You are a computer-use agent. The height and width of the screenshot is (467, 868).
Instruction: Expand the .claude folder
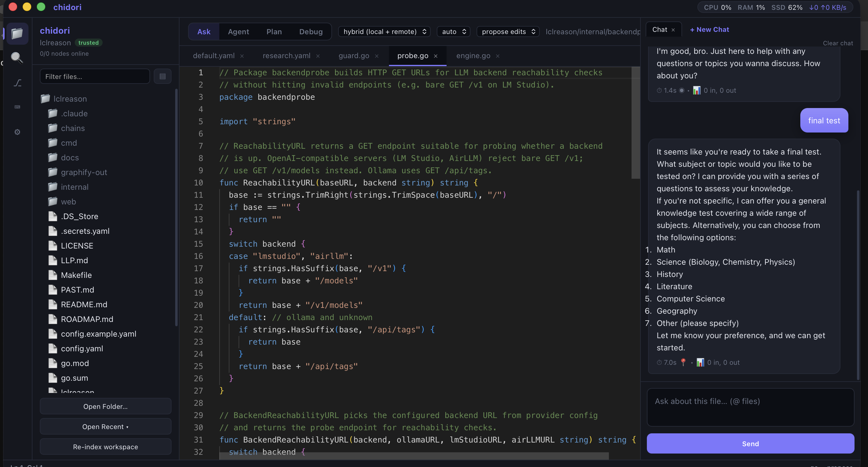pos(74,114)
